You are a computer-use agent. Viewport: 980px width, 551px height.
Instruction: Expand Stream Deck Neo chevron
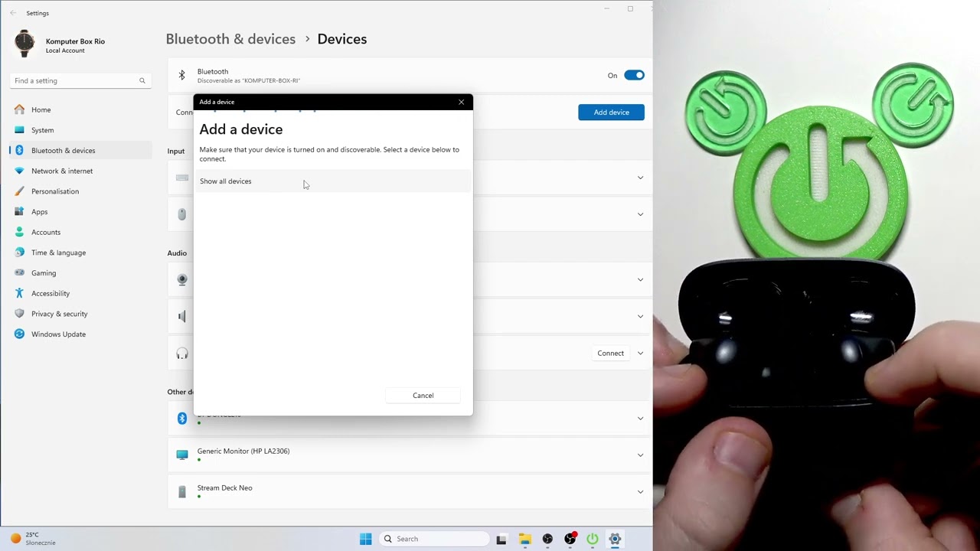640,492
